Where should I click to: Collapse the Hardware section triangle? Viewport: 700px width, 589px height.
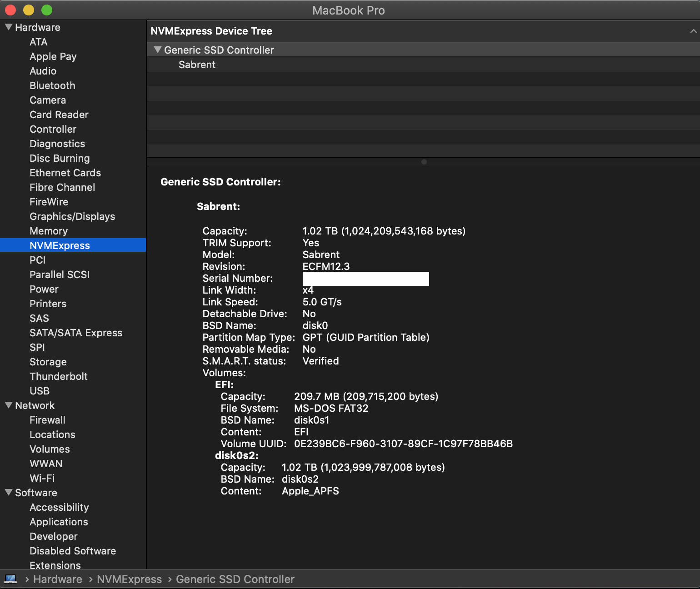point(9,27)
